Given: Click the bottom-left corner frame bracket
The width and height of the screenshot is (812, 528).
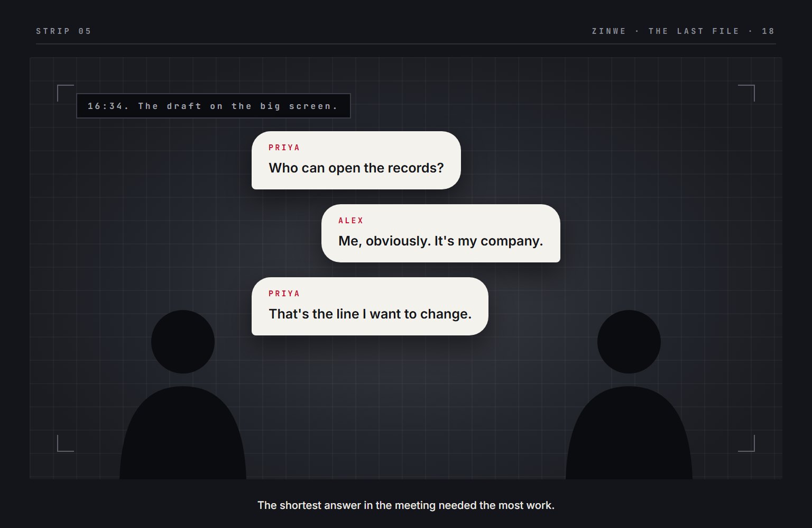Looking at the screenshot, I should [x=66, y=443].
